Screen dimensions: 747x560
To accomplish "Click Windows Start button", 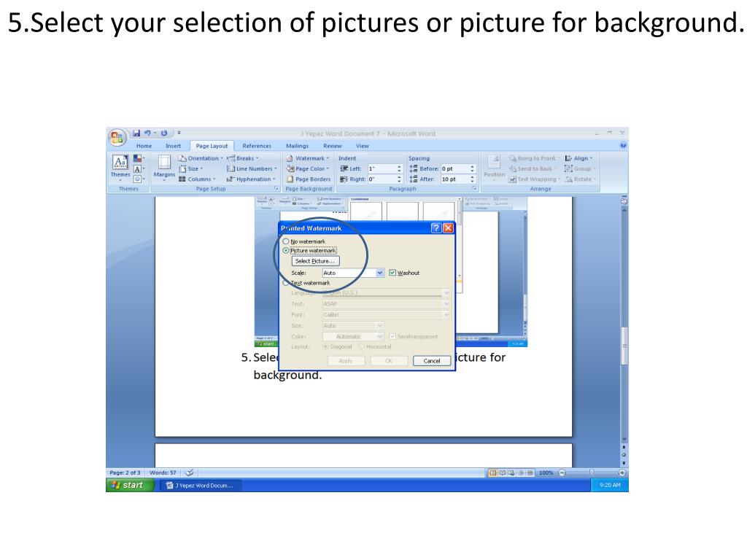I will [130, 485].
